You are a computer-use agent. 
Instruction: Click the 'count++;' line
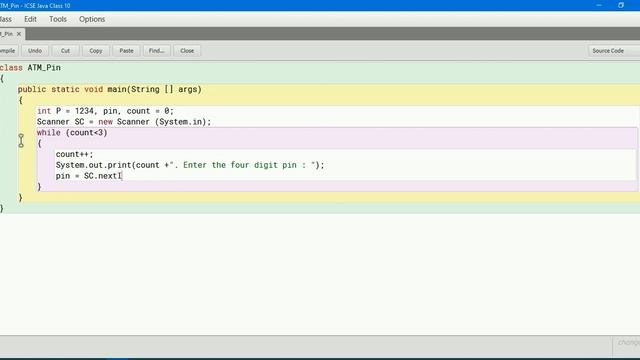(74, 154)
